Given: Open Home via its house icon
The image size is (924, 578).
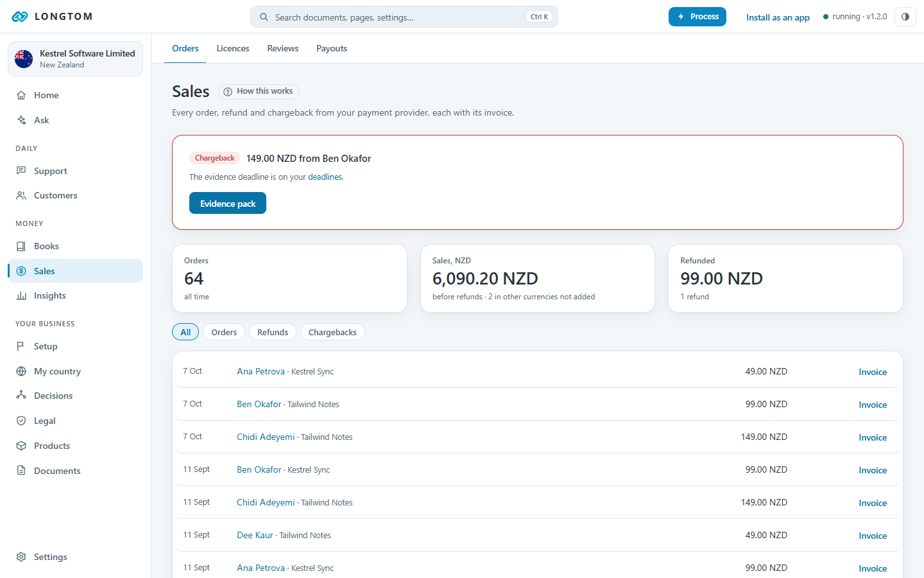Looking at the screenshot, I should 21,95.
